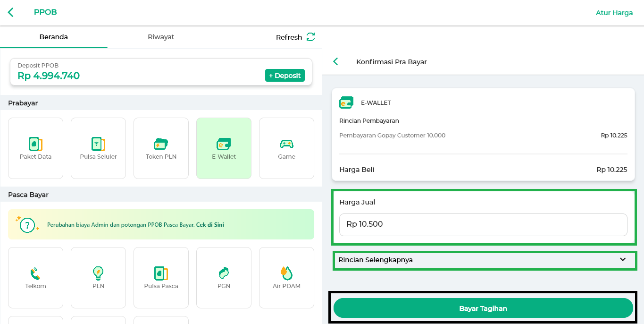Select the PGN gas bill tile
This screenshot has width=644, height=324.
(x=224, y=278)
